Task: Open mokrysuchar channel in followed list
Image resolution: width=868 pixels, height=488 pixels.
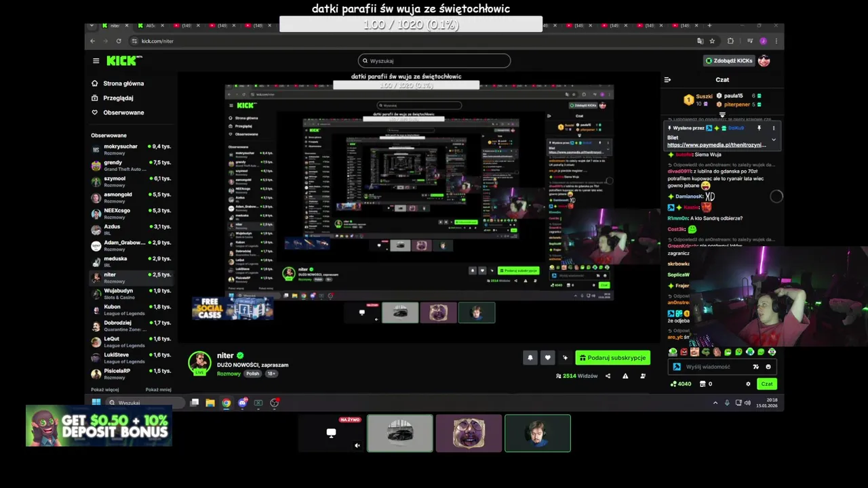Action: click(131, 149)
